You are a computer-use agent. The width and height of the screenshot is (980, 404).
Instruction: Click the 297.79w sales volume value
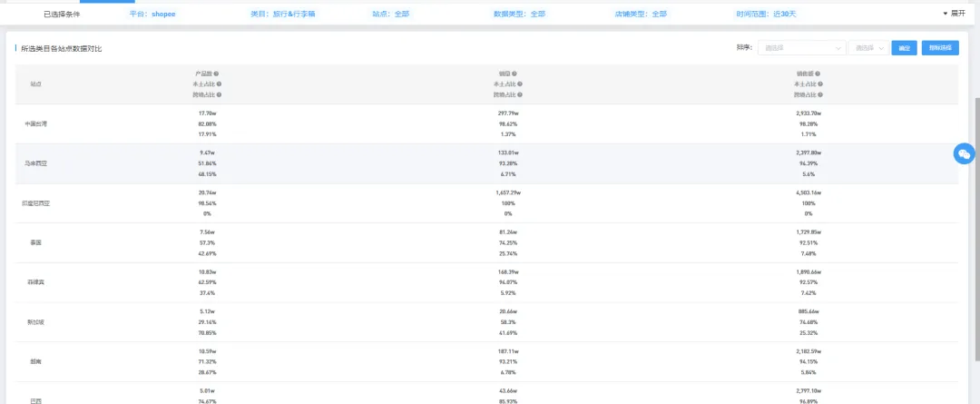[x=508, y=113]
